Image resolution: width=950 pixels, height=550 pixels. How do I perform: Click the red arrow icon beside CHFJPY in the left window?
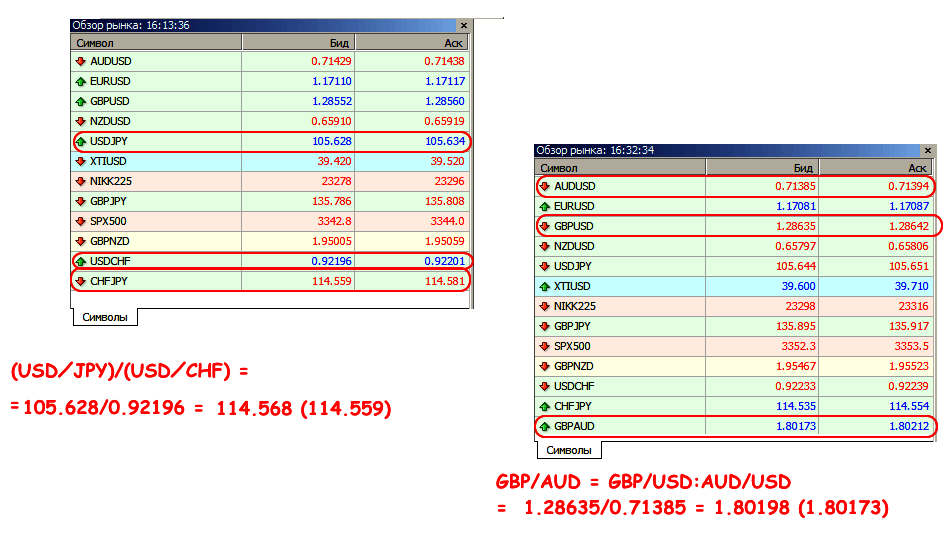pos(81,281)
